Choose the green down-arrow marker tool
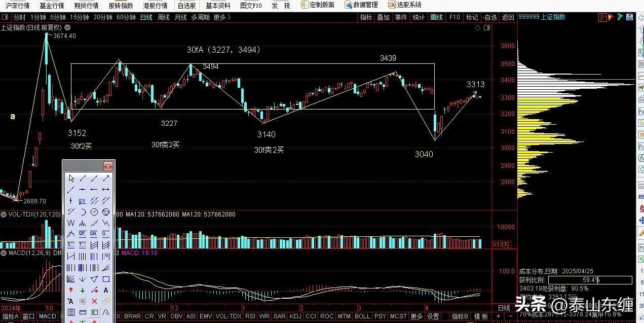Viewport: 644px width, 323px height. (83, 290)
